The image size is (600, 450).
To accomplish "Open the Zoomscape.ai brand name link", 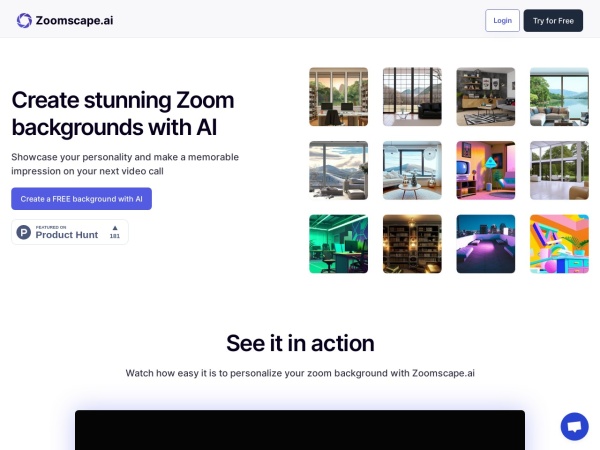I will pyautogui.click(x=75, y=20).
